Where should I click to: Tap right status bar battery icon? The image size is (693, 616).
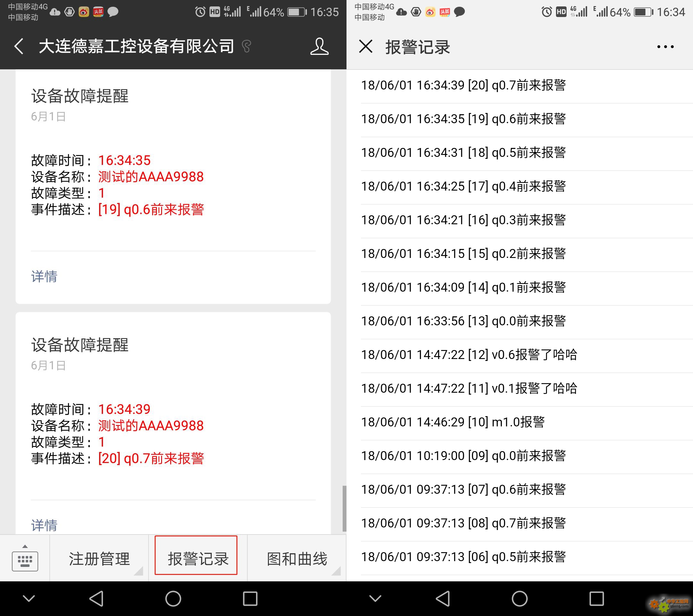click(644, 12)
